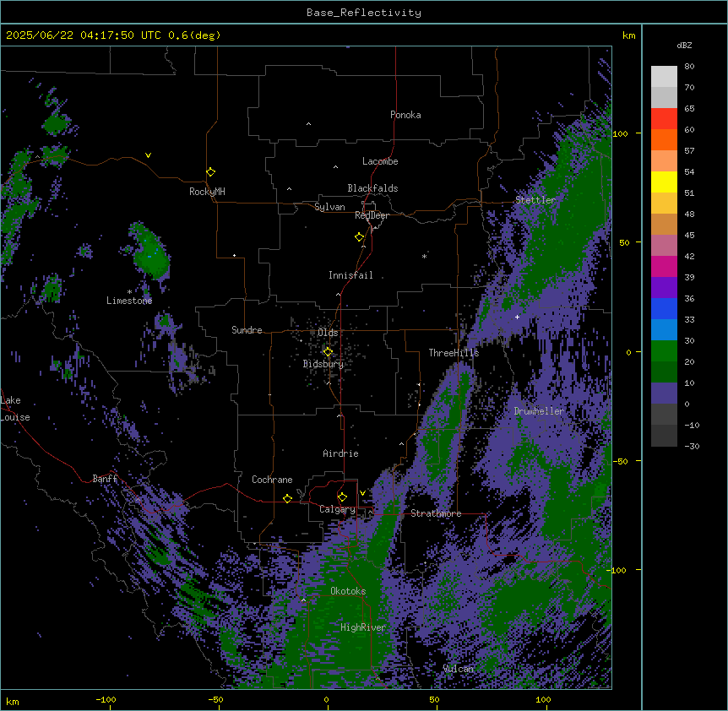Click the asterisk marker above Limestone
Image resolution: width=728 pixels, height=711 pixels.
tap(129, 292)
